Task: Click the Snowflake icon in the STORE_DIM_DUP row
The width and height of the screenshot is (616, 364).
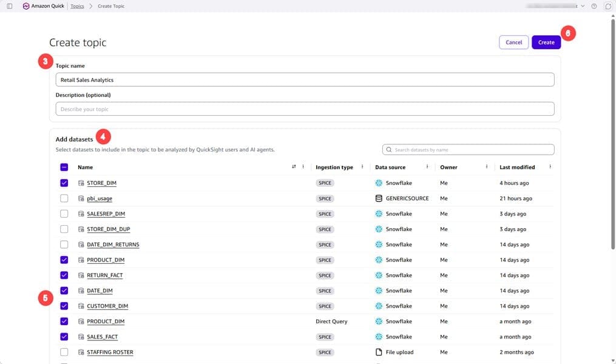Action: (x=379, y=229)
